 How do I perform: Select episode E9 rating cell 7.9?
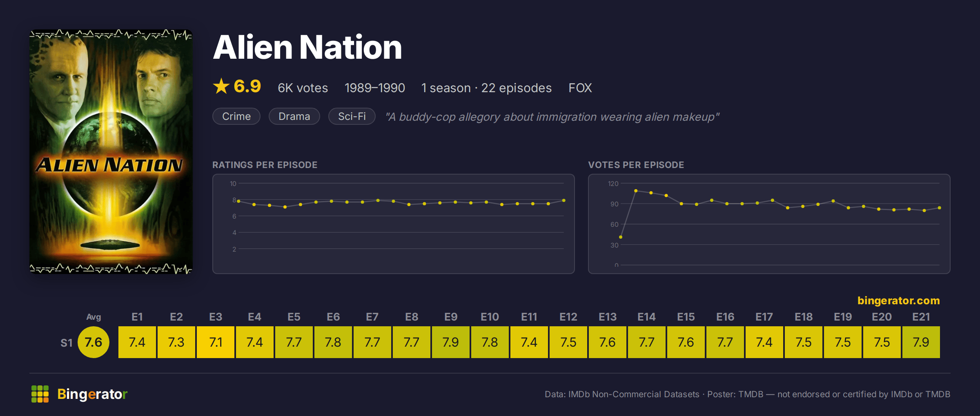451,342
